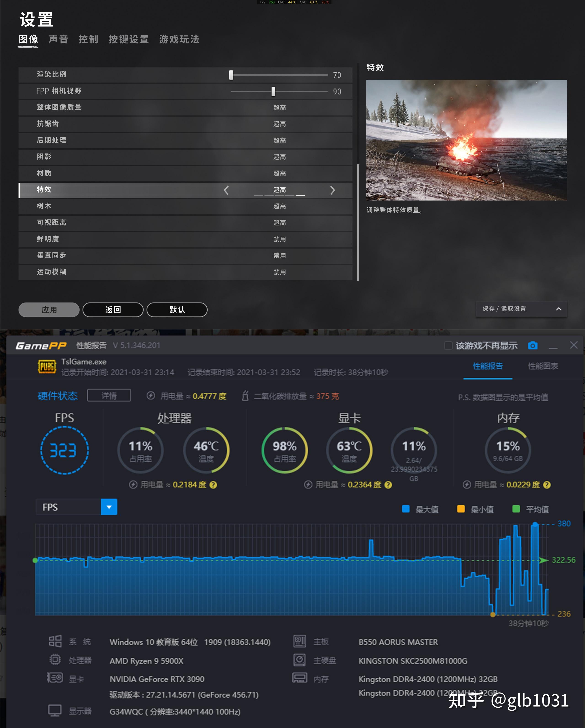This screenshot has height=728, width=585.
Task: Click the GPU 98% usage gauge
Action: tap(285, 450)
